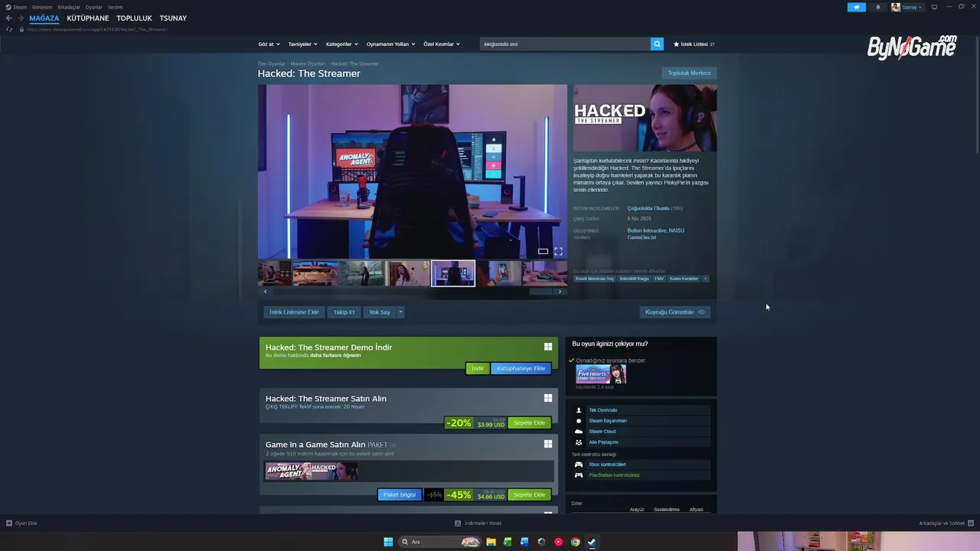This screenshot has height=551, width=980.
Task: Expand the Oynamanın Yolları dropdown
Action: pyautogui.click(x=390, y=44)
